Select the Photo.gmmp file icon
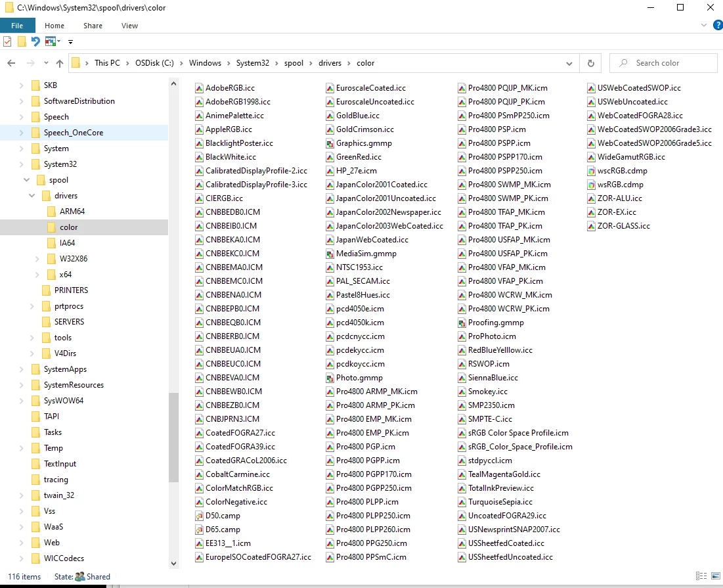This screenshot has width=723, height=588. (330, 378)
